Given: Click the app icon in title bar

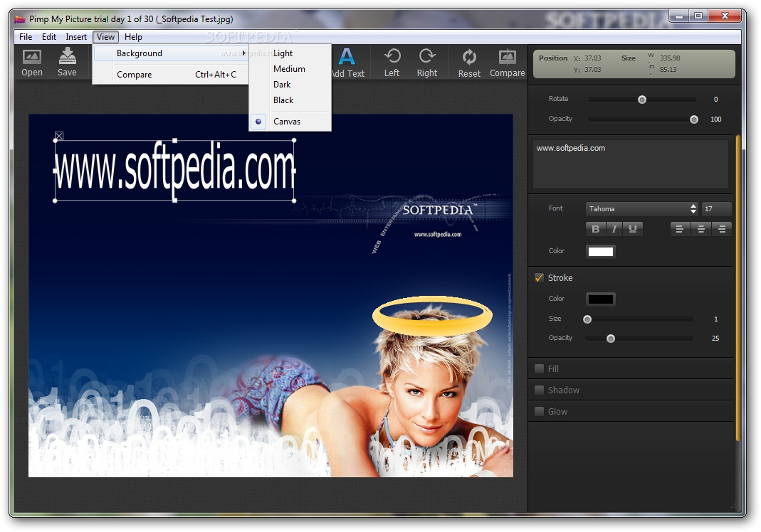Looking at the screenshot, I should coord(19,19).
